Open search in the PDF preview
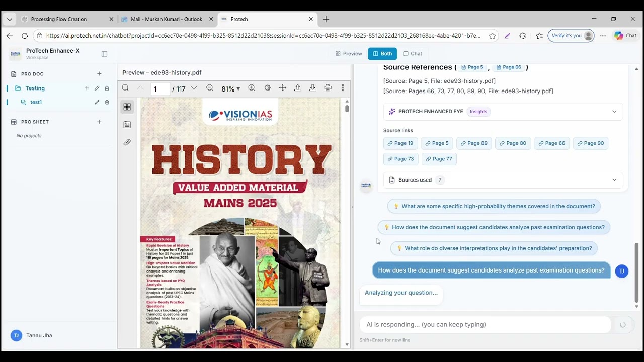The height and width of the screenshot is (362, 644). point(125,88)
